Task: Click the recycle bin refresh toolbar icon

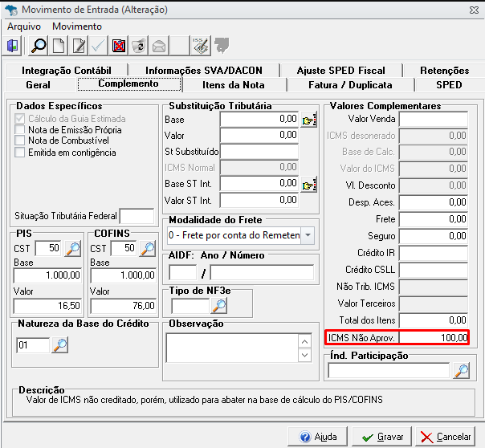Action: pos(139,46)
